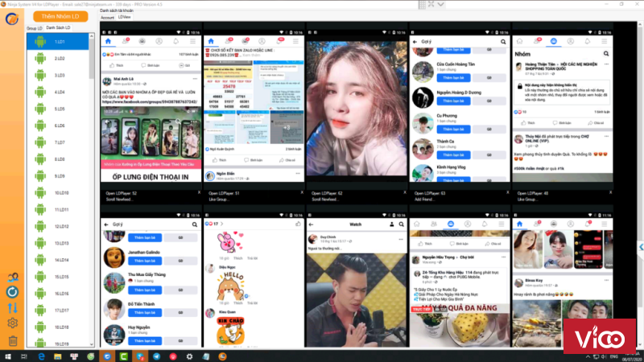This screenshot has width=644, height=362.
Task: Close the Open LDPlayer 52 panel
Action: [199, 192]
